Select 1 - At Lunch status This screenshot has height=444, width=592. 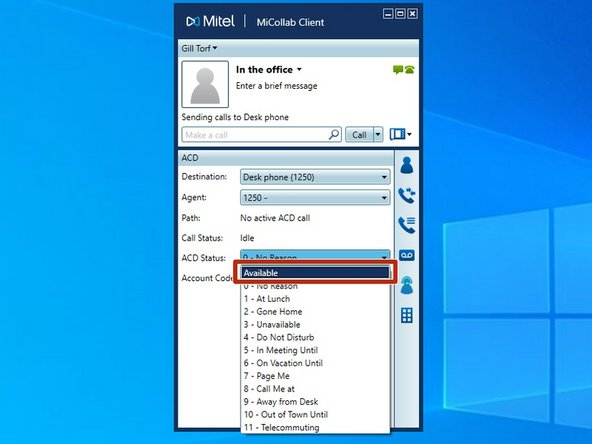pyautogui.click(x=315, y=299)
